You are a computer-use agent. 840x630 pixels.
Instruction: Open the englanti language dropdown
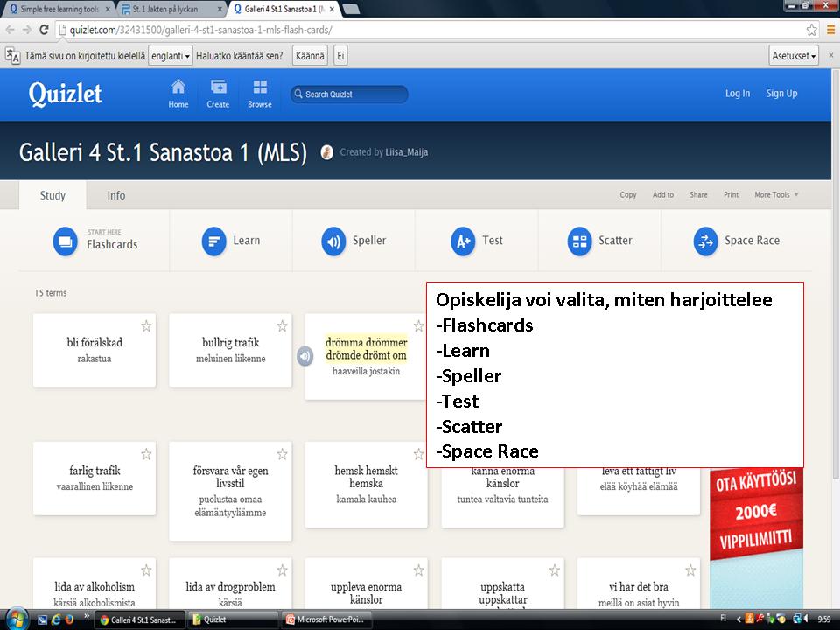click(171, 55)
